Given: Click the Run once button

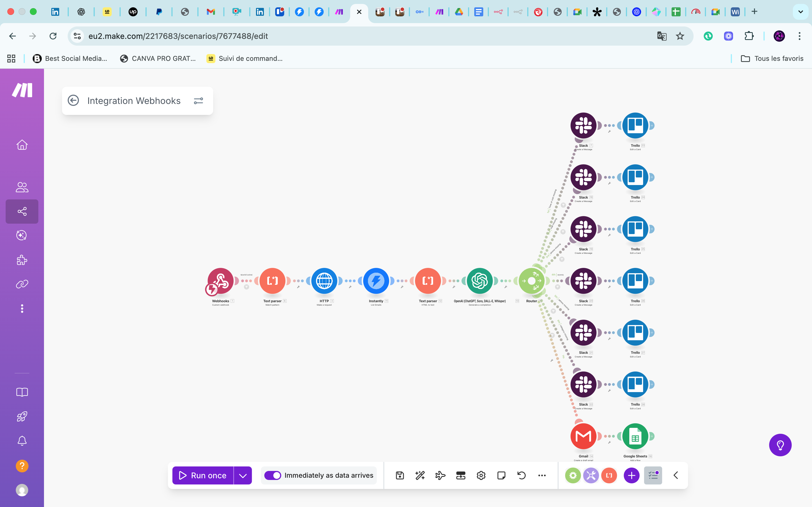Looking at the screenshot, I should click(203, 475).
